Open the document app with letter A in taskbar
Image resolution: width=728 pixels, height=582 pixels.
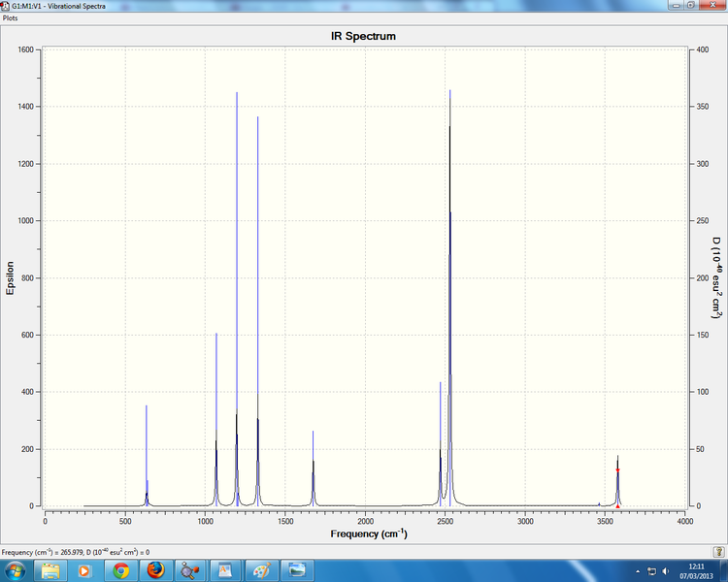click(x=225, y=570)
